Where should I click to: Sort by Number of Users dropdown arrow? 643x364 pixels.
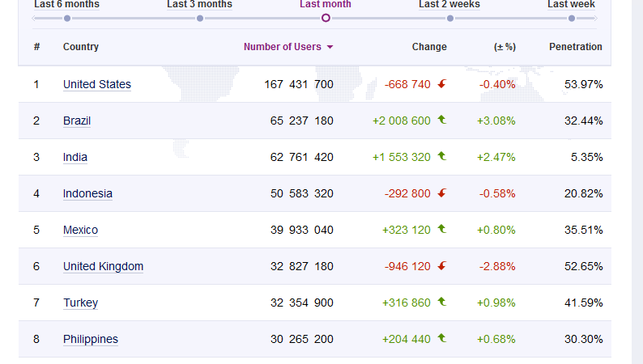[x=330, y=47]
